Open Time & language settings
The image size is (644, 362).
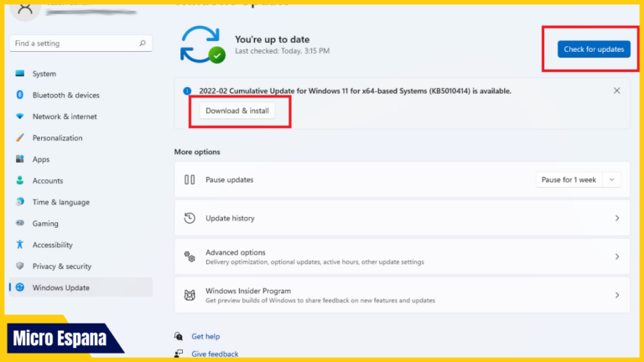pos(80,201)
